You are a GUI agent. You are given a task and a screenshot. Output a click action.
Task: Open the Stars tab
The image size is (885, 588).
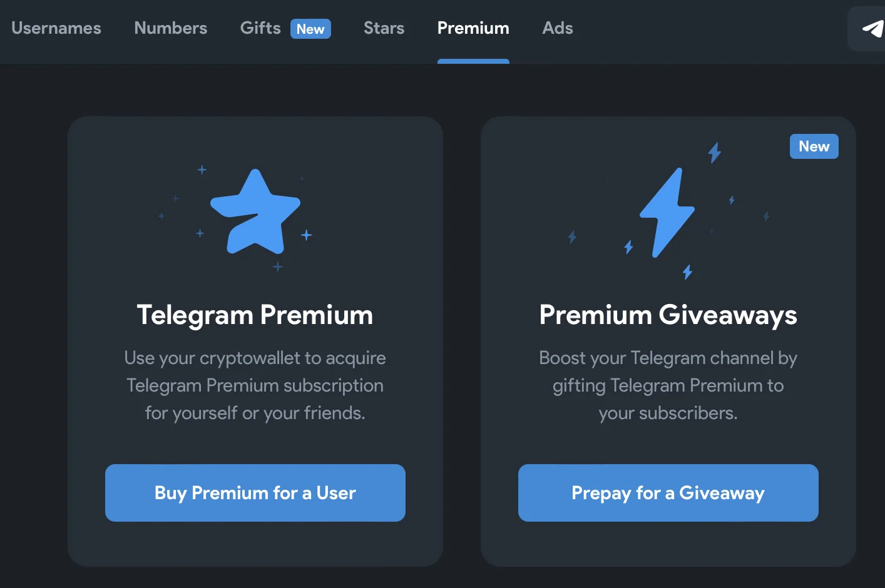tap(384, 28)
